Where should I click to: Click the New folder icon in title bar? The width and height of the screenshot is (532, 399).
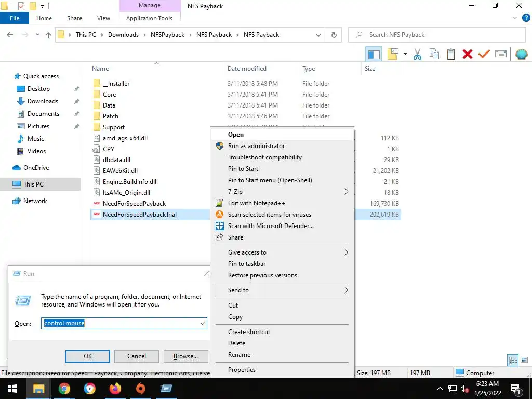point(33,6)
